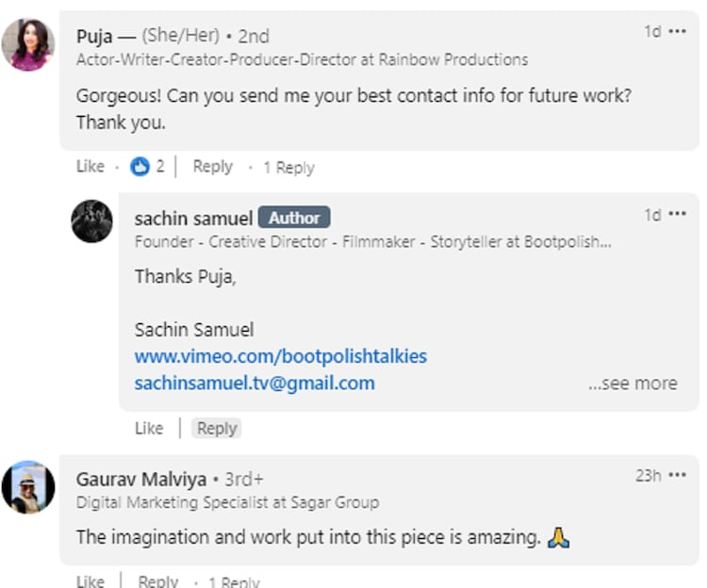This screenshot has height=588, width=707.
Task: Show the 1 Reply under Puja's comment
Action: (x=288, y=168)
